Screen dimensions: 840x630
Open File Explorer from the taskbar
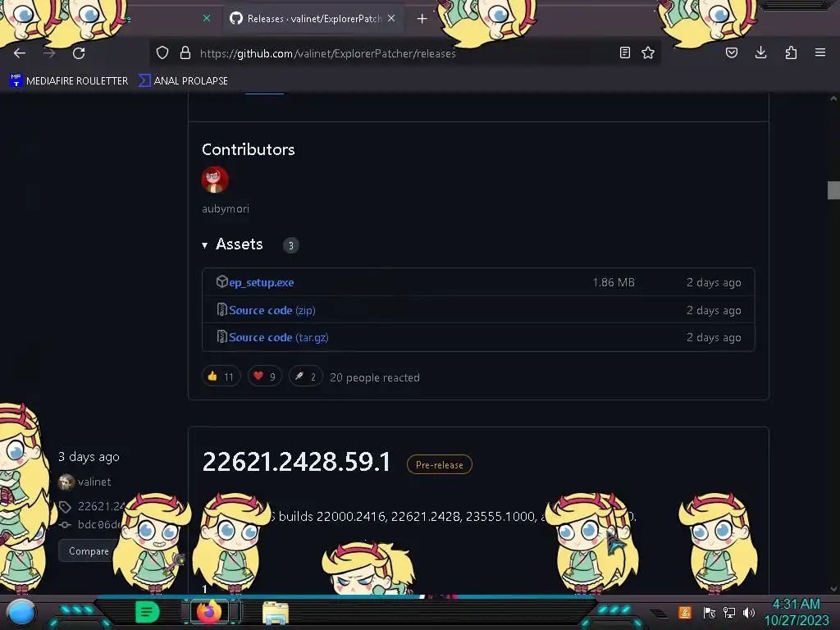click(x=276, y=612)
